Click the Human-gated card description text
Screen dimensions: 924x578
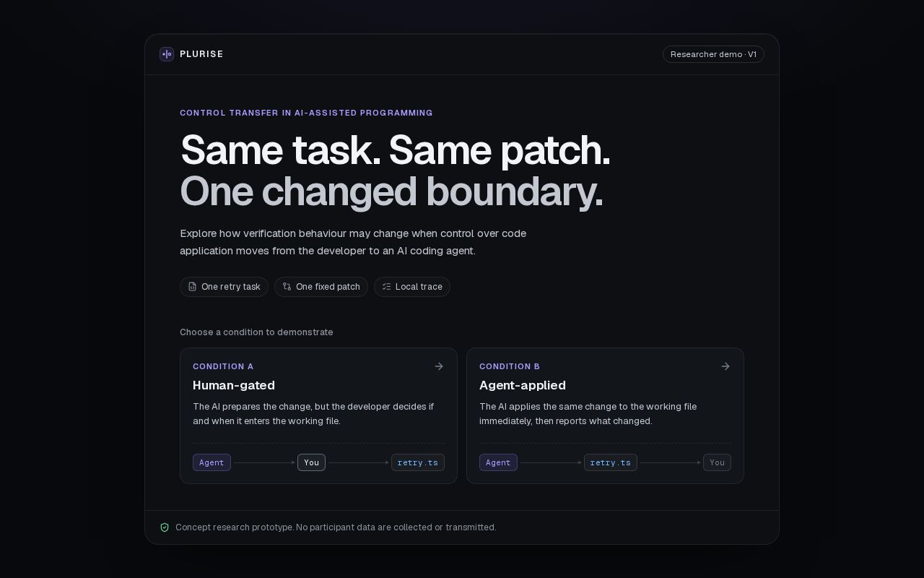[x=313, y=413]
